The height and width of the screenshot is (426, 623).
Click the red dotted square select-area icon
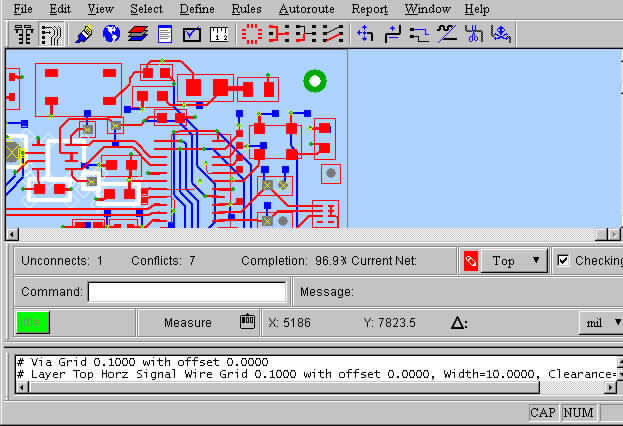click(x=252, y=34)
